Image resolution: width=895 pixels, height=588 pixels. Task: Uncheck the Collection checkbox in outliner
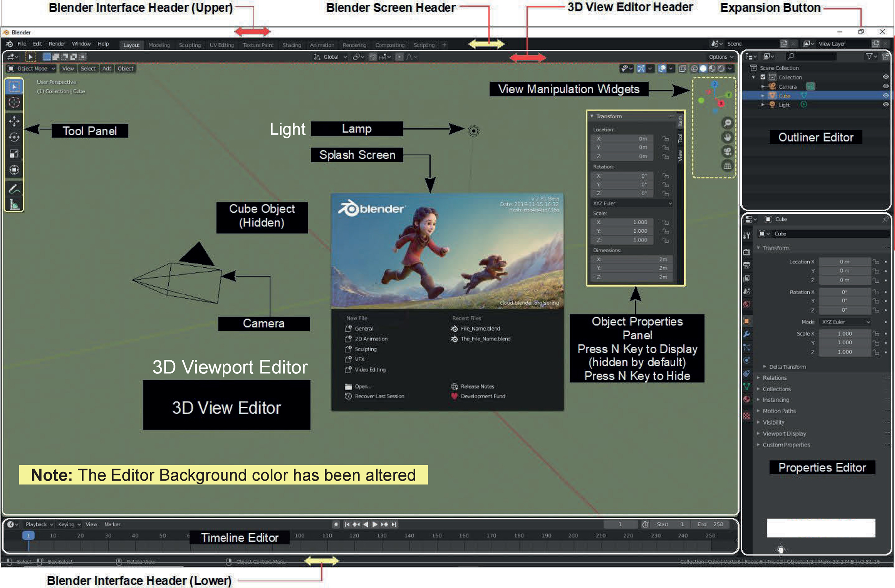coord(763,77)
